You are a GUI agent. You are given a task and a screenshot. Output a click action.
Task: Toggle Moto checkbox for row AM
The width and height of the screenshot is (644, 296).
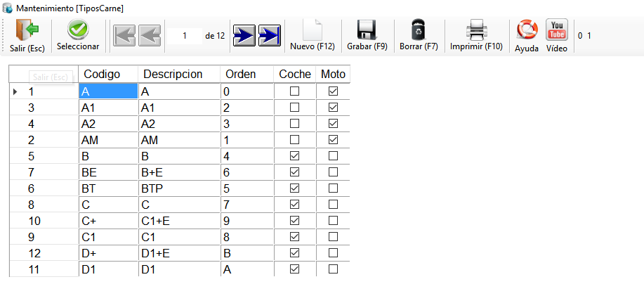coord(333,140)
